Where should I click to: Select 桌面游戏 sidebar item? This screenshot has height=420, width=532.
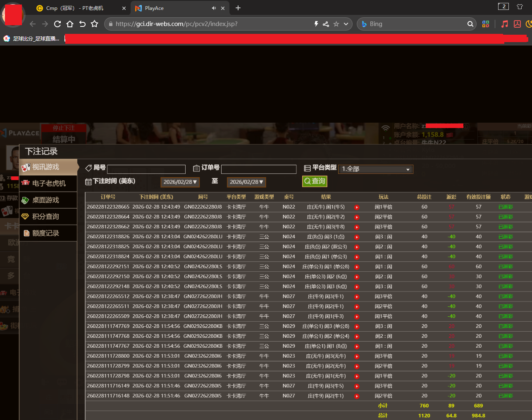coord(45,200)
